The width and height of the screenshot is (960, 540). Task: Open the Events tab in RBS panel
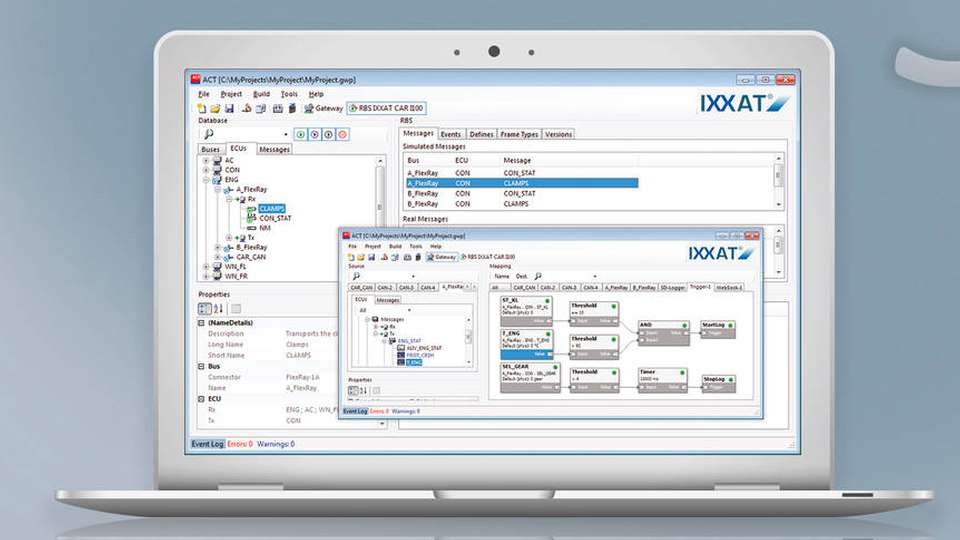tap(451, 134)
